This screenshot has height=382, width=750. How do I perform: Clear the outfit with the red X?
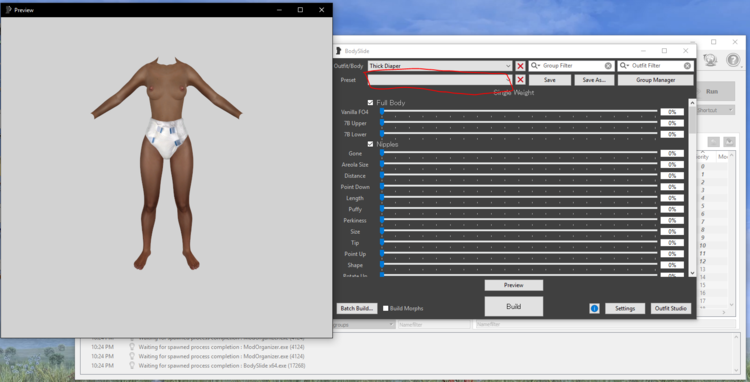click(x=520, y=66)
